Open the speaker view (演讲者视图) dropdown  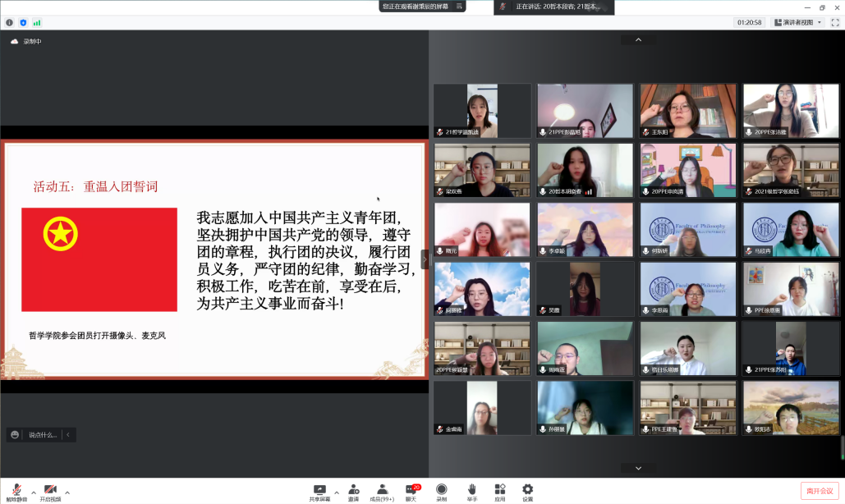(x=797, y=22)
